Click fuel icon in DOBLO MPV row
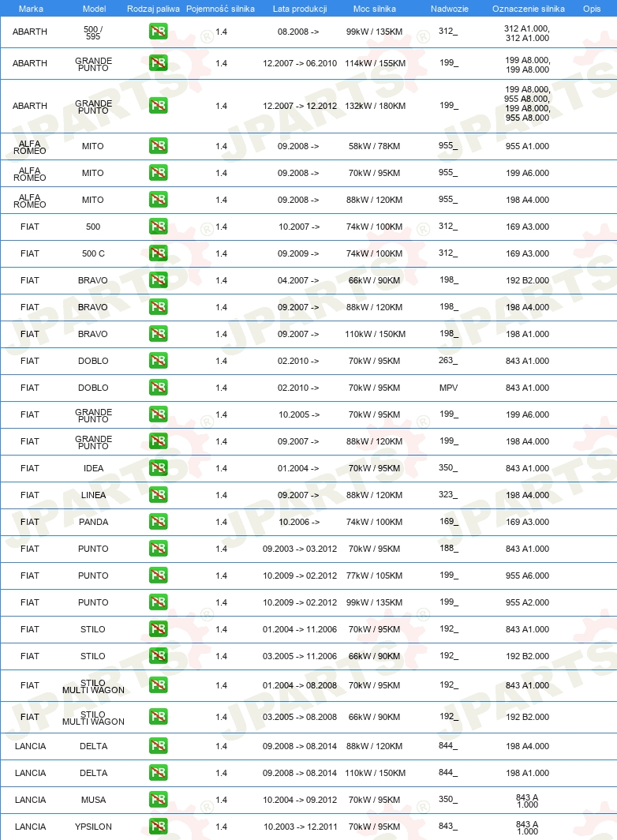 tap(158, 388)
